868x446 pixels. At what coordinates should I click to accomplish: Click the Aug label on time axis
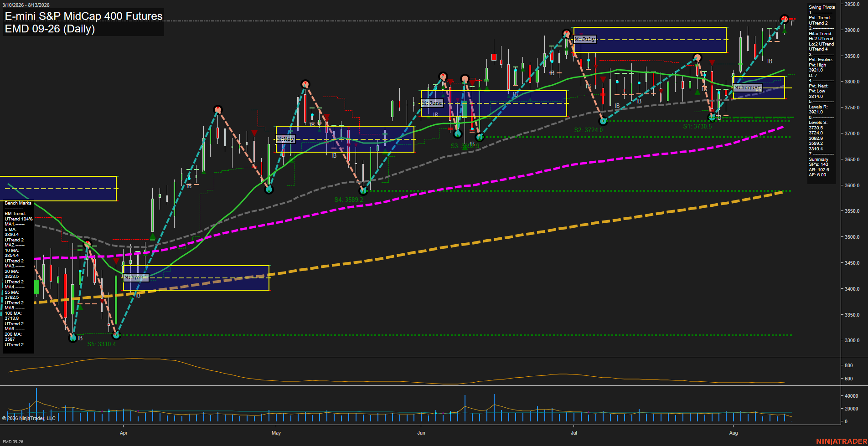point(734,433)
